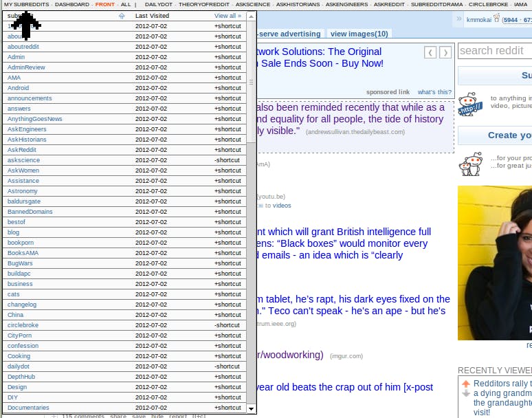Open the DepthHub subreddit link
The height and width of the screenshot is (418, 532).
(21, 377)
